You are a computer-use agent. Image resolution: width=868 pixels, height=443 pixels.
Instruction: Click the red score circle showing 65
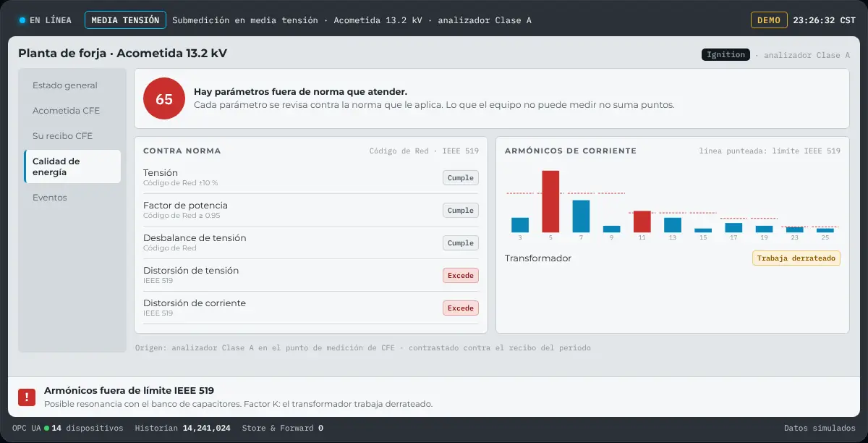[164, 98]
